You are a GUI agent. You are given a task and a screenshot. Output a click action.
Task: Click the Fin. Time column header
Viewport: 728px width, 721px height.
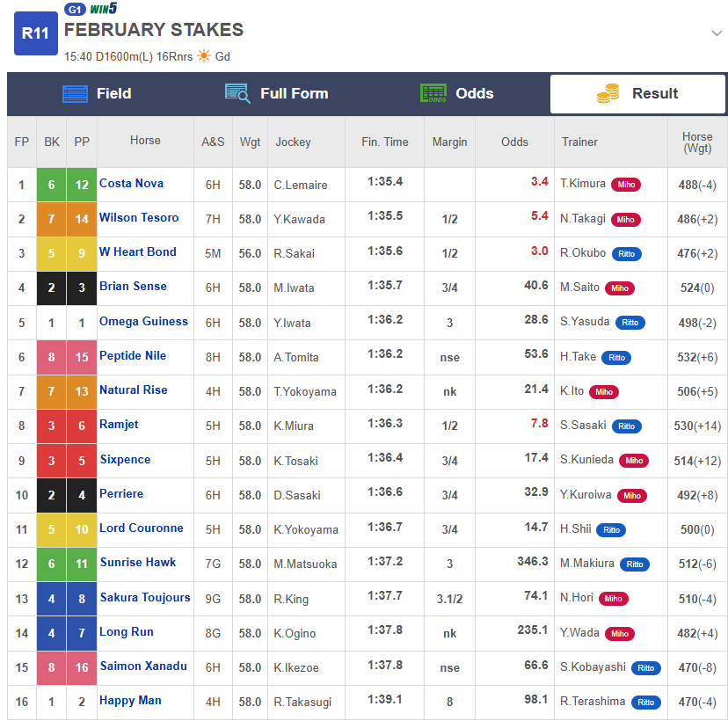(x=385, y=142)
